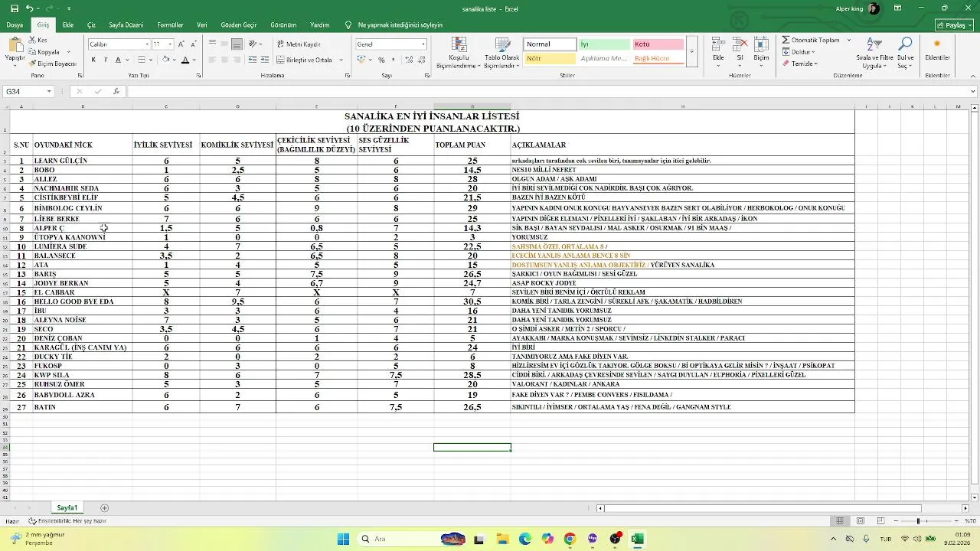
Task: Apply cell borders icon
Action: [142, 60]
